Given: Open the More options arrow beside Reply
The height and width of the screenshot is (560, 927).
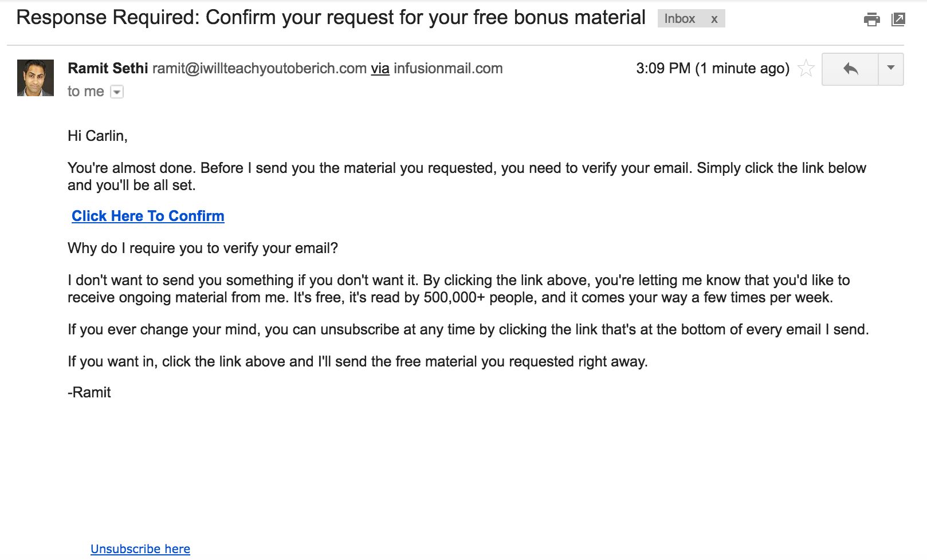Looking at the screenshot, I should pos(891,69).
